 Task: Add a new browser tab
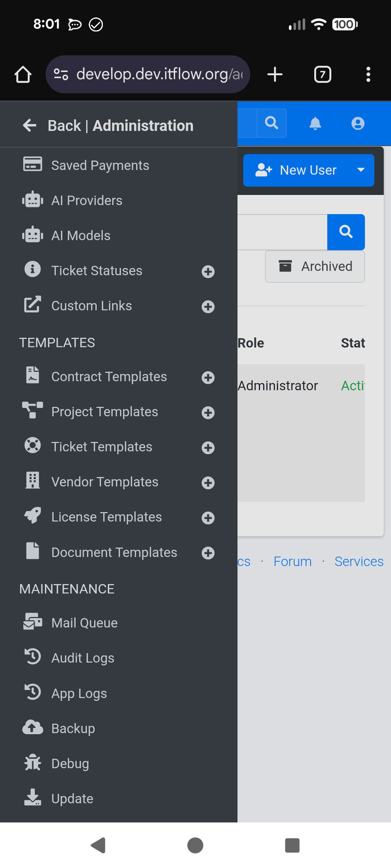coord(275,75)
